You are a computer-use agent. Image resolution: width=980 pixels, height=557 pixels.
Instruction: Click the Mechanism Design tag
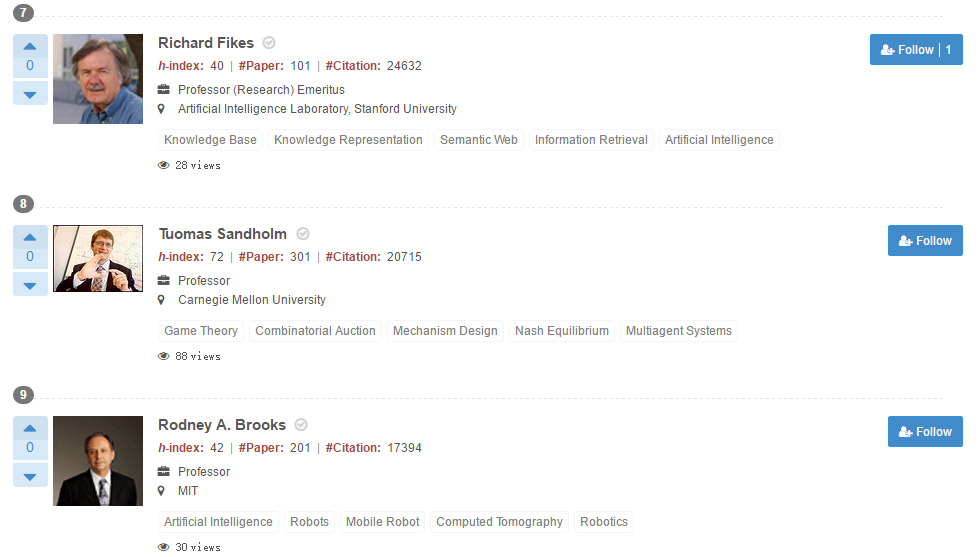point(445,331)
